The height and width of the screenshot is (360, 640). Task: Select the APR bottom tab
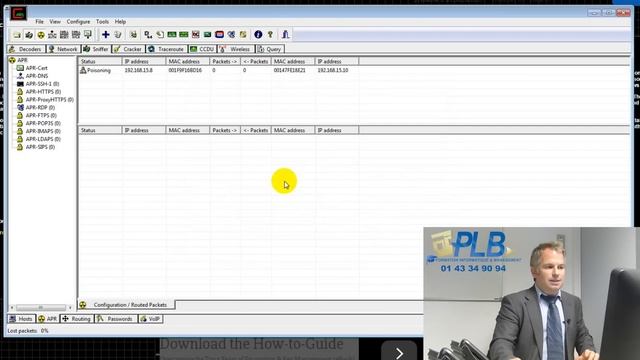click(x=47, y=319)
